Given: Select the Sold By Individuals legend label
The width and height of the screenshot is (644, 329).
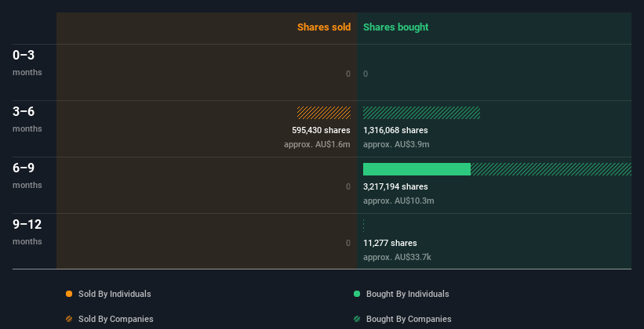Looking at the screenshot, I should coord(115,294).
